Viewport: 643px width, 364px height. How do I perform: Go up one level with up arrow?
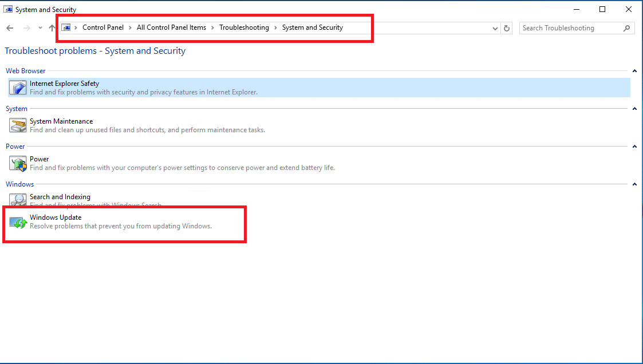[52, 28]
